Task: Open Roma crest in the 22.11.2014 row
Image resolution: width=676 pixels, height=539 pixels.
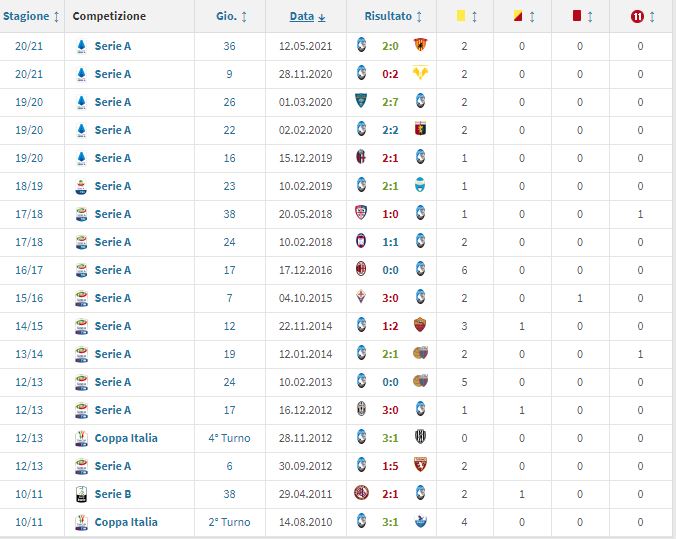Action: pyautogui.click(x=420, y=326)
